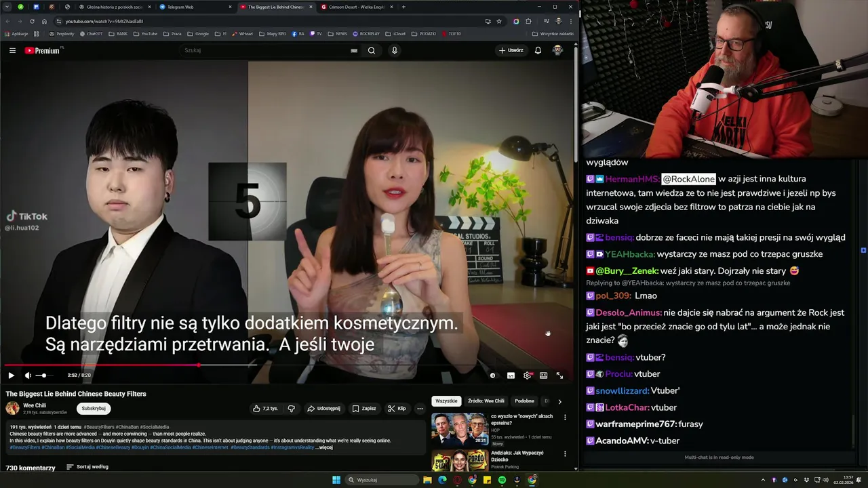Click the taskbar Wyszukaj search box
The image size is (868, 488).
[382, 480]
